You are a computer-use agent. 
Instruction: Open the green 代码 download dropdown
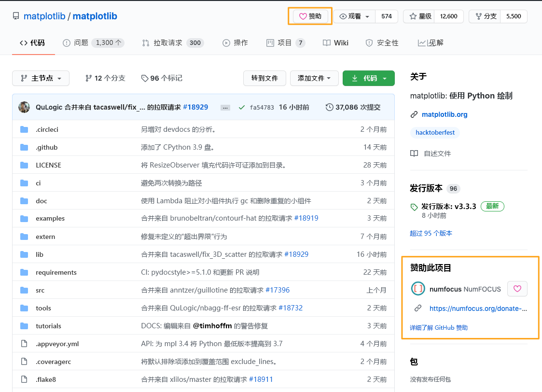(368, 78)
